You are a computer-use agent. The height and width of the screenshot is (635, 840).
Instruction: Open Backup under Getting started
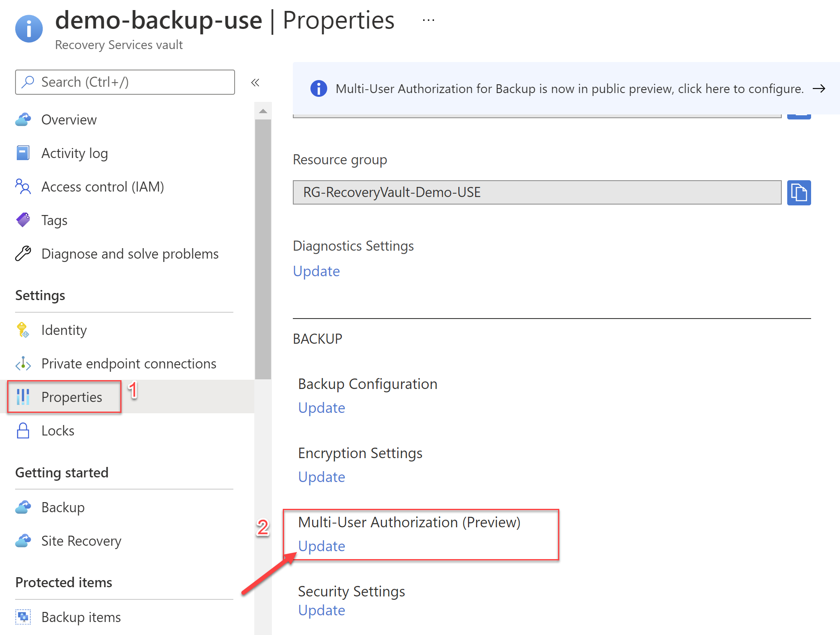tap(63, 508)
